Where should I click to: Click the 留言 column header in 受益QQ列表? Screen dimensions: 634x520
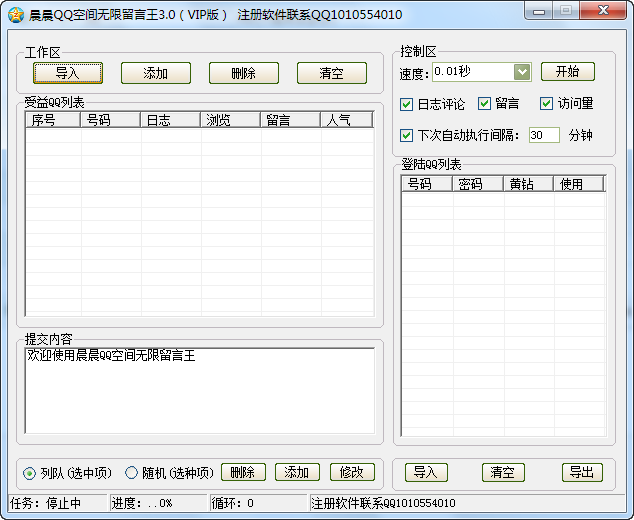click(x=290, y=120)
